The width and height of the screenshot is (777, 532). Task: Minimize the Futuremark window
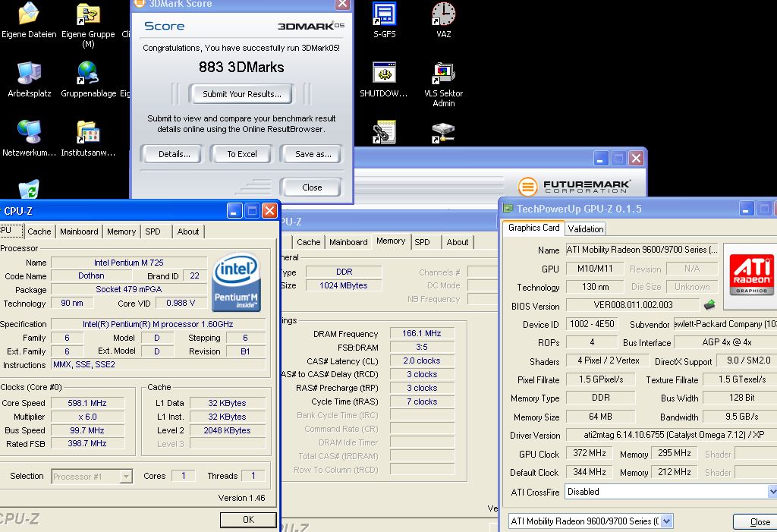point(601,159)
